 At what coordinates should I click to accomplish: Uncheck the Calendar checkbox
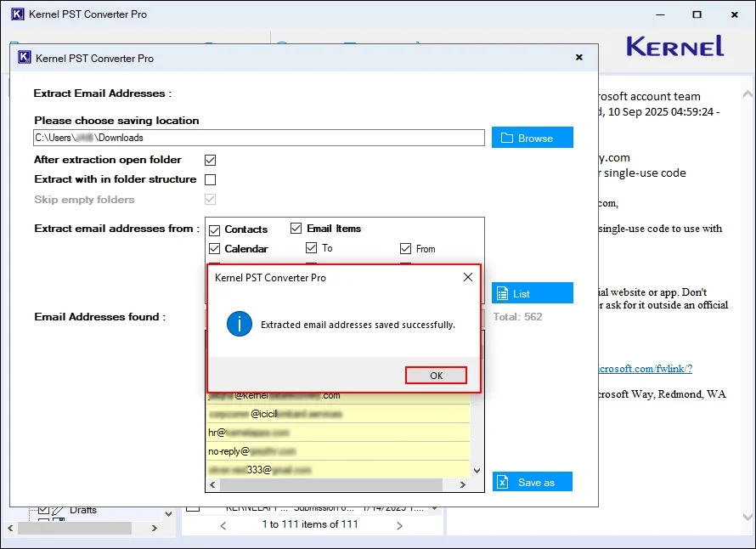coord(215,249)
